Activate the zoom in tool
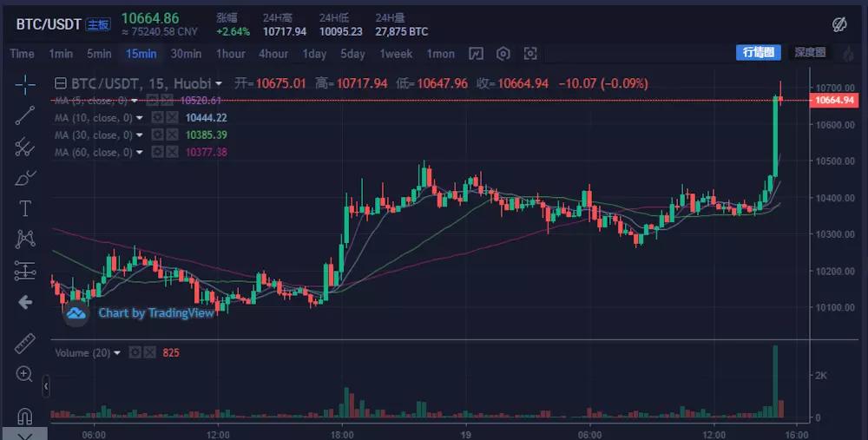The image size is (868, 440). click(25, 374)
